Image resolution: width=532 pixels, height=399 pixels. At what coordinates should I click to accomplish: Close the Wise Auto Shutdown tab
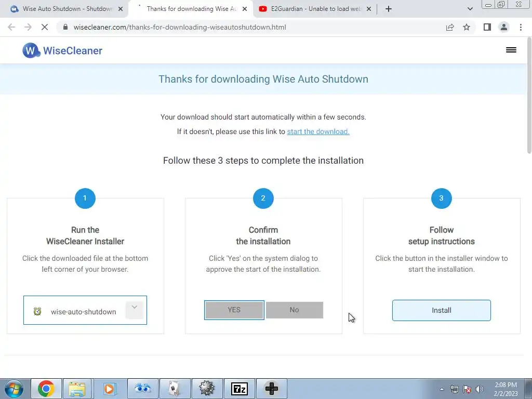click(121, 9)
